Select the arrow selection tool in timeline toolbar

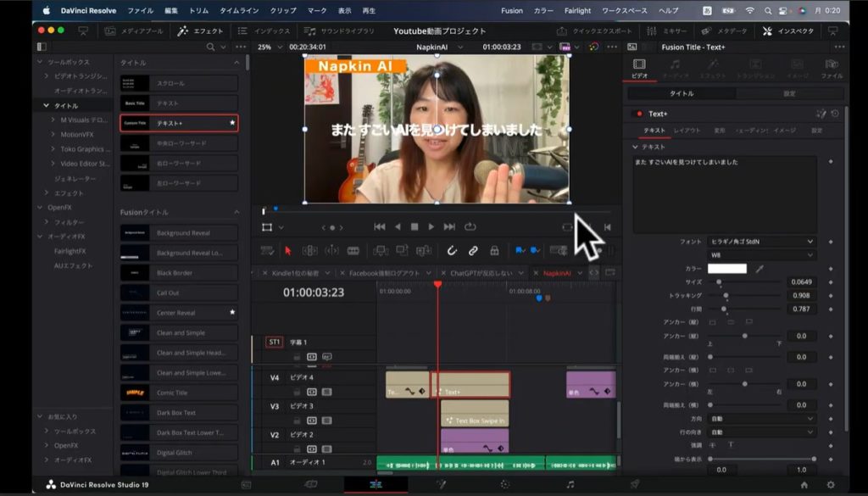288,251
